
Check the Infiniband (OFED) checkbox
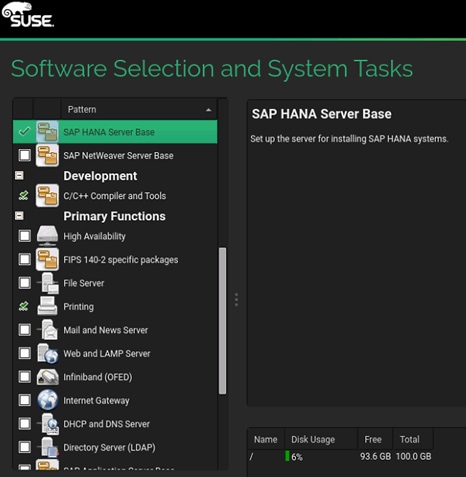click(x=25, y=377)
